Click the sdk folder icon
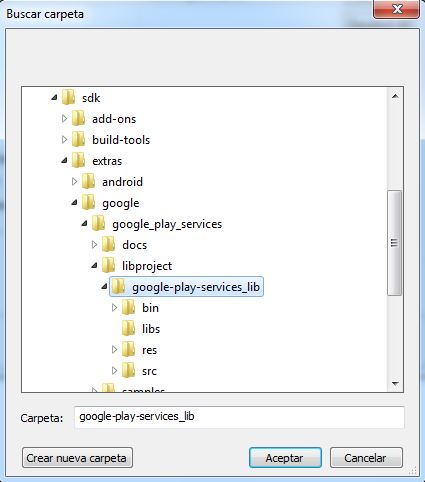The width and height of the screenshot is (425, 482). pyautogui.click(x=68, y=97)
